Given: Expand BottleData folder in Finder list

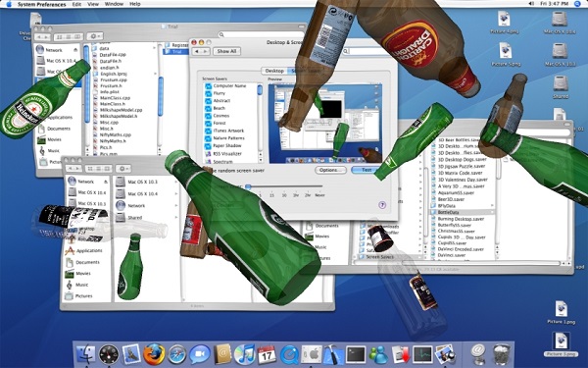Looking at the screenshot, I should (492, 212).
